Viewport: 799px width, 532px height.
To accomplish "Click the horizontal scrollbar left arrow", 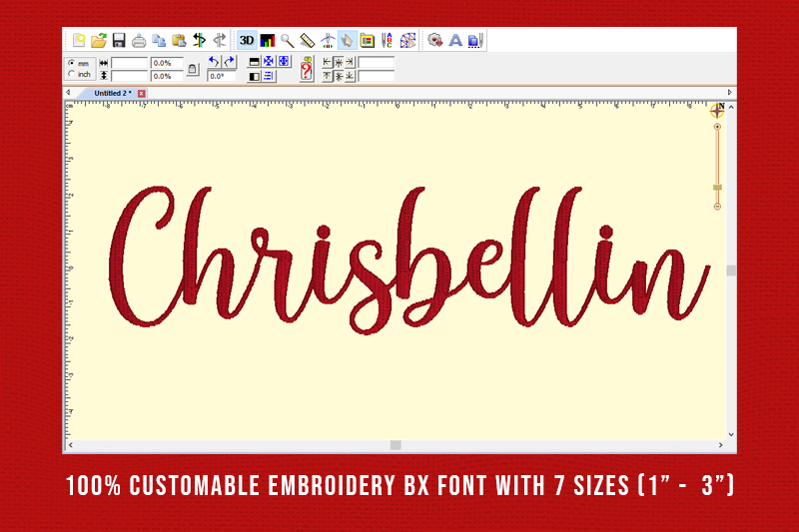I will point(71,445).
